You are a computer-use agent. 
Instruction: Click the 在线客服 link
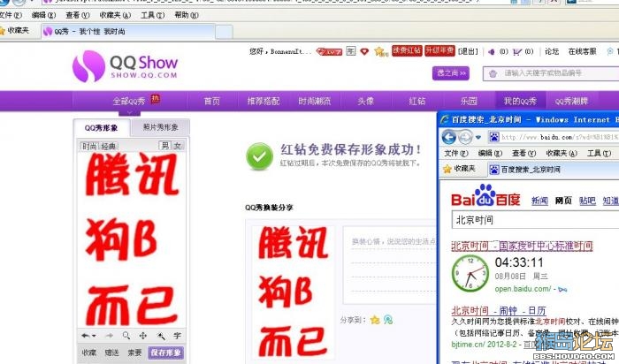[x=582, y=51]
